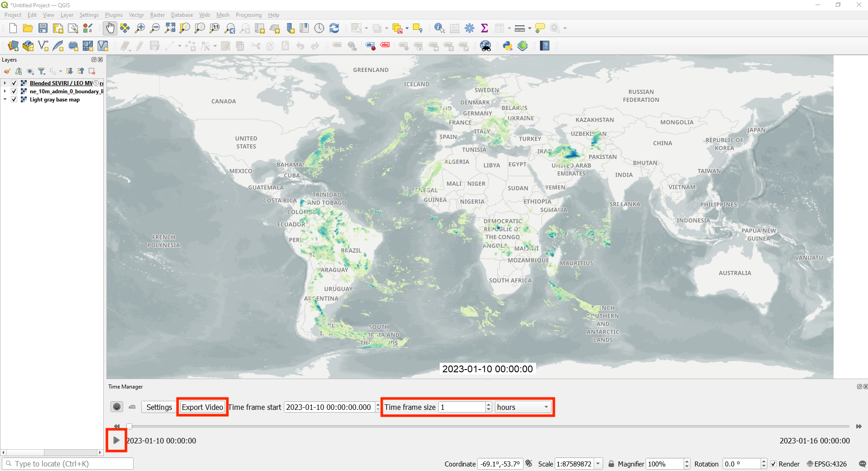Open the Processing menu
Image resolution: width=868 pixels, height=471 pixels.
249,15
